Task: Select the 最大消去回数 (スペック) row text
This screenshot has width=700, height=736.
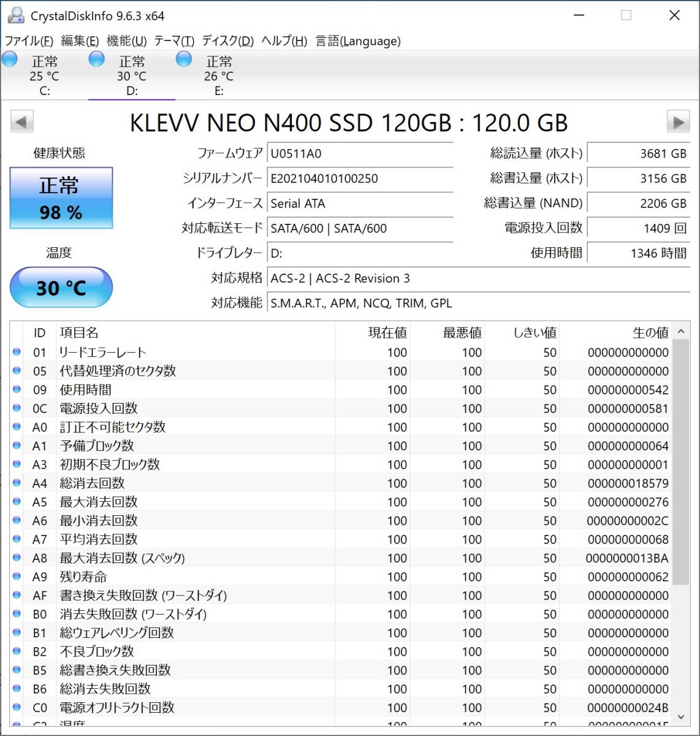Action: pos(122,558)
